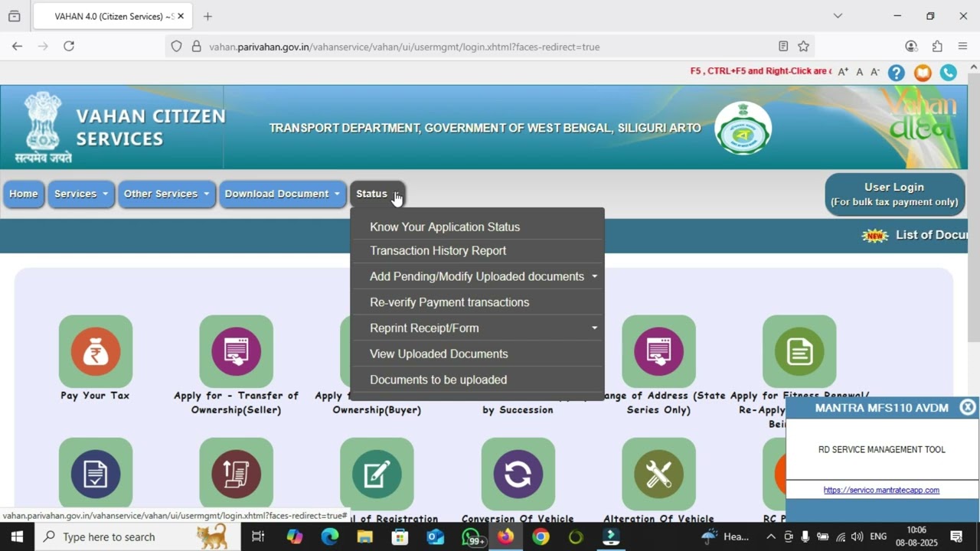Viewport: 980px width, 551px height.
Task: Select Re-verify Payment transactions
Action: 449,302
